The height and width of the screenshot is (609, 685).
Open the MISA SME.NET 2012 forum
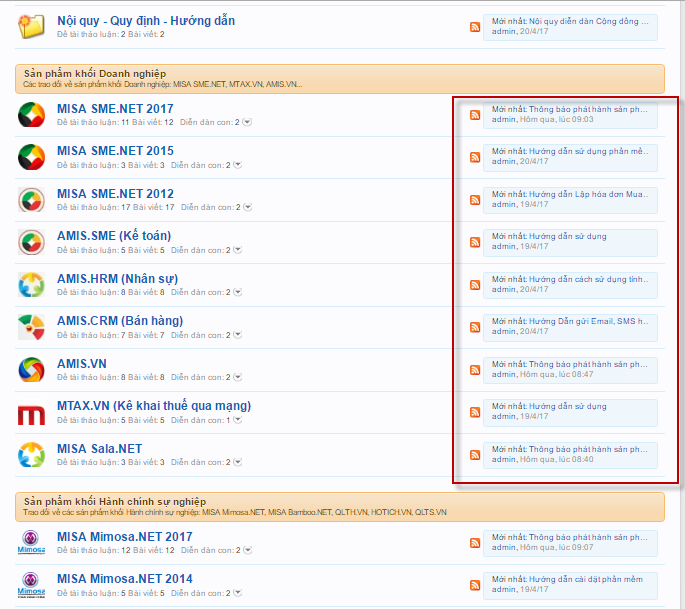tap(115, 193)
